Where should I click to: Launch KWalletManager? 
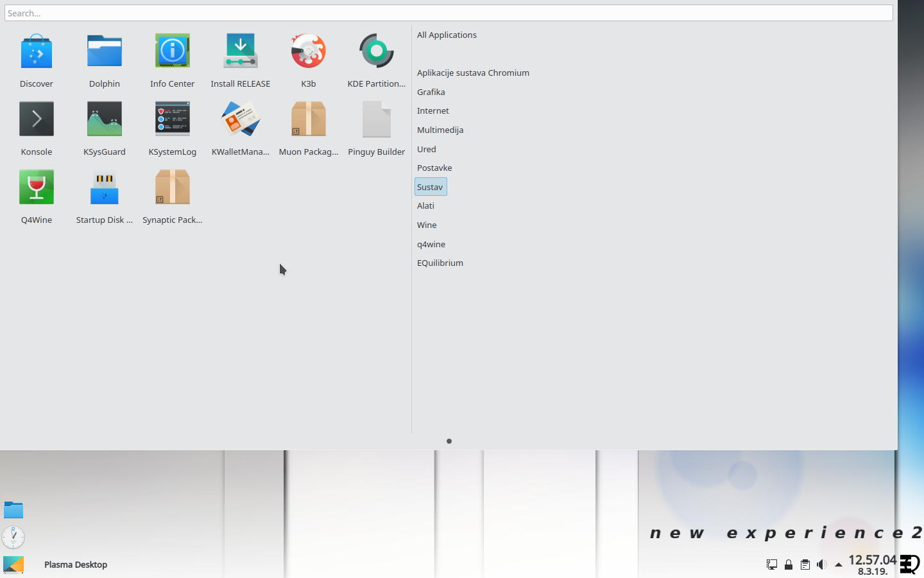point(241,129)
